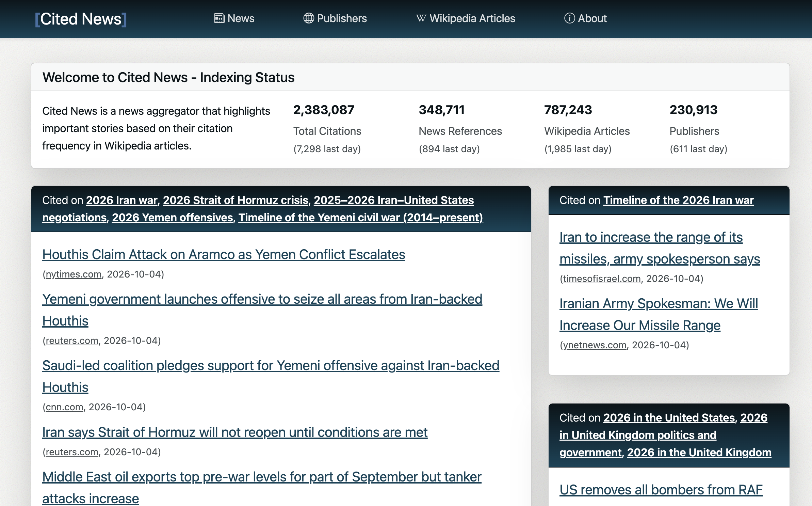Open 2026 in United Kingdom politics and government link

coord(663,435)
